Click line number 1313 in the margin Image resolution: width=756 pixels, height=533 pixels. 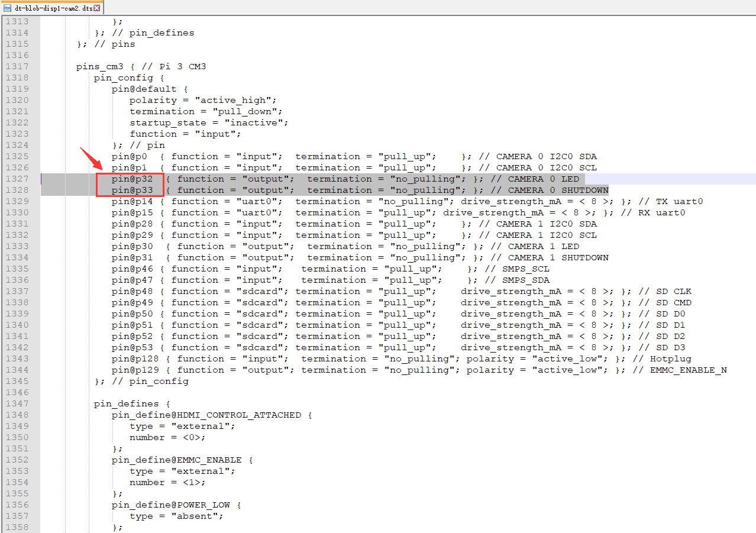click(17, 21)
